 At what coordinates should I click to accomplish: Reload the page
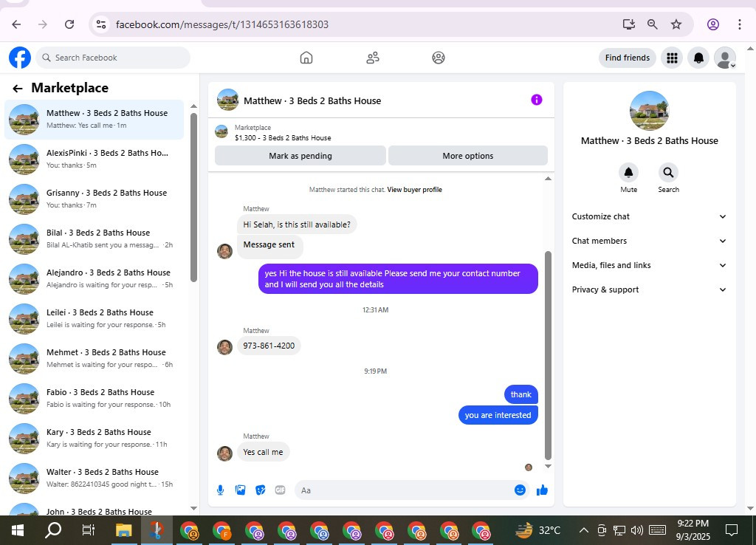coord(69,24)
